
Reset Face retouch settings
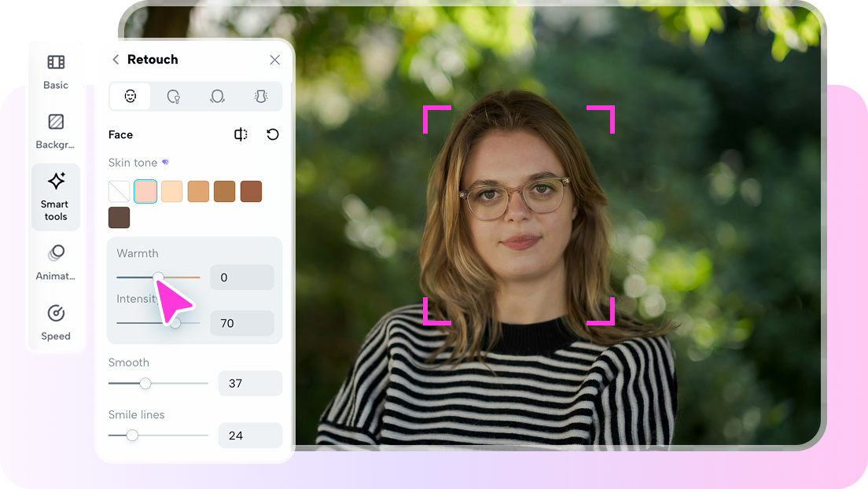[272, 134]
